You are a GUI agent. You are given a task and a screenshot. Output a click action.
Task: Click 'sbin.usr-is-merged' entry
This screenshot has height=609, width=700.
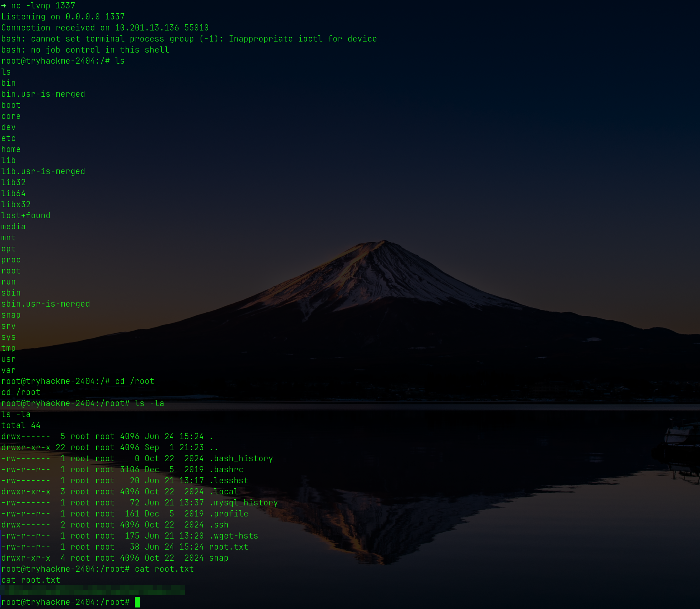coord(46,304)
